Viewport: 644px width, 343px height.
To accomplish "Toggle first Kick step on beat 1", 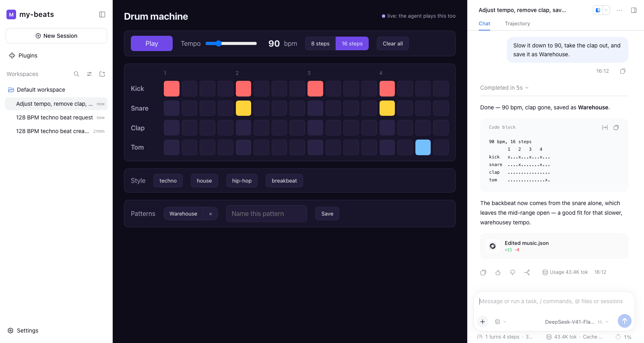I will tap(171, 88).
